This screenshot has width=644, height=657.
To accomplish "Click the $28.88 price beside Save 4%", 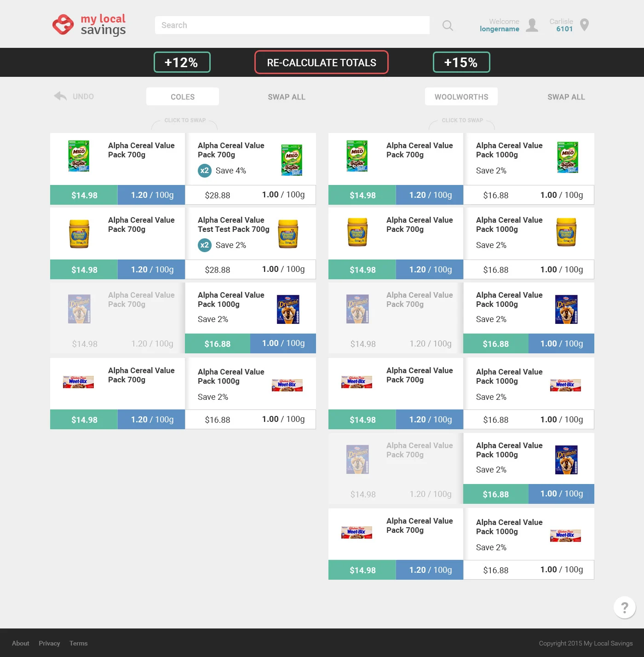I will 218,195.
